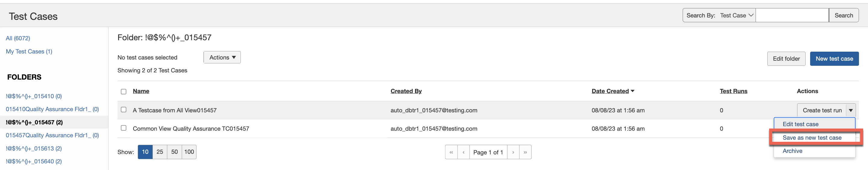Choose Archive from the dropdown menu

792,151
